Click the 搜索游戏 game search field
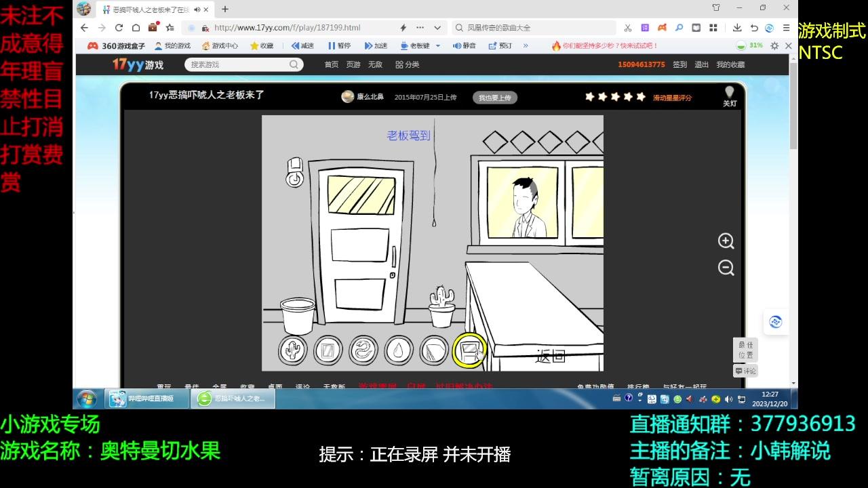This screenshot has height=488, width=868. 237,64
